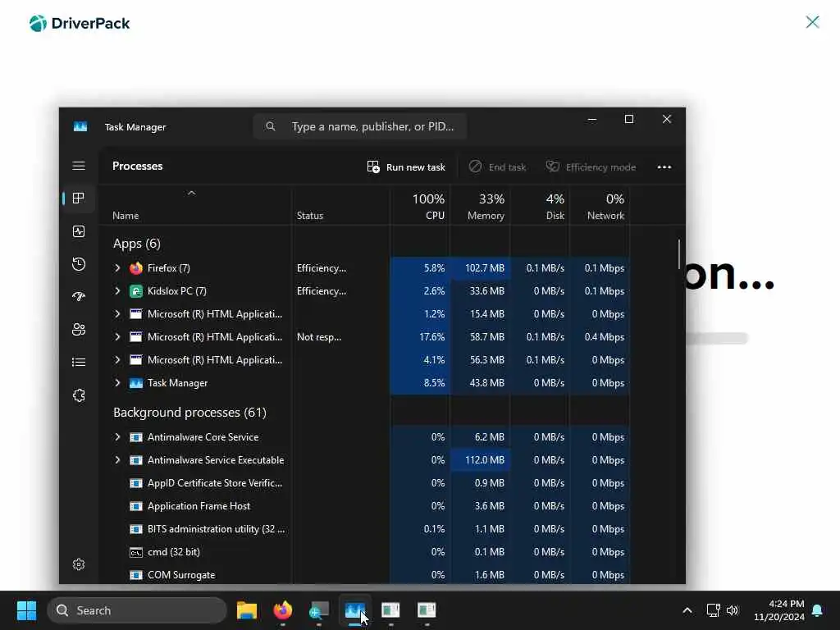Open the network tray icon
This screenshot has width=840, height=630.
[713, 610]
